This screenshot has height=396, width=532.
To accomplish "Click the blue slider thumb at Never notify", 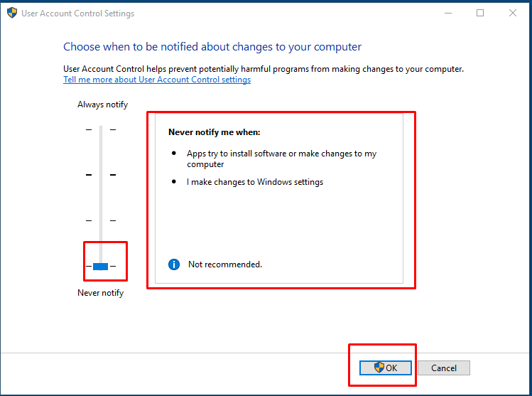I will point(100,266).
